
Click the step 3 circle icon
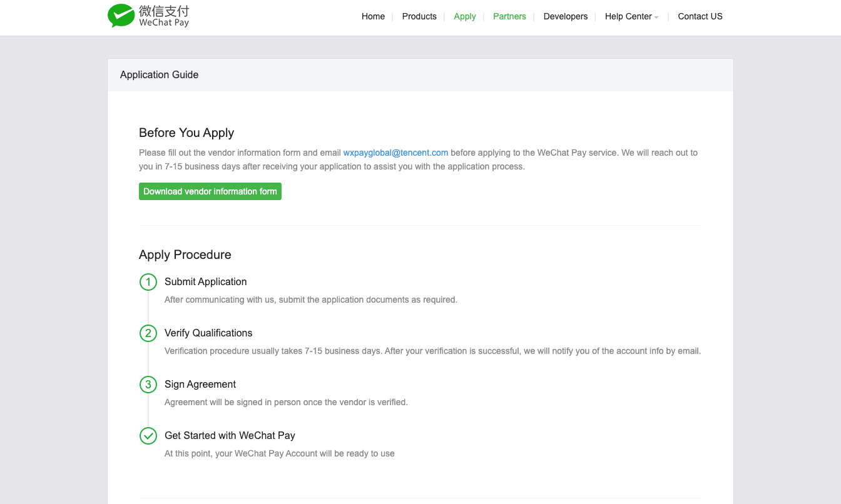pos(148,385)
